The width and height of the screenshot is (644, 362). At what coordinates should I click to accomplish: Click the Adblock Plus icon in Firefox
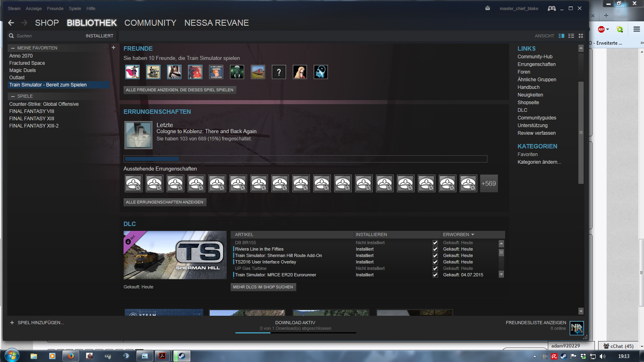point(601,29)
